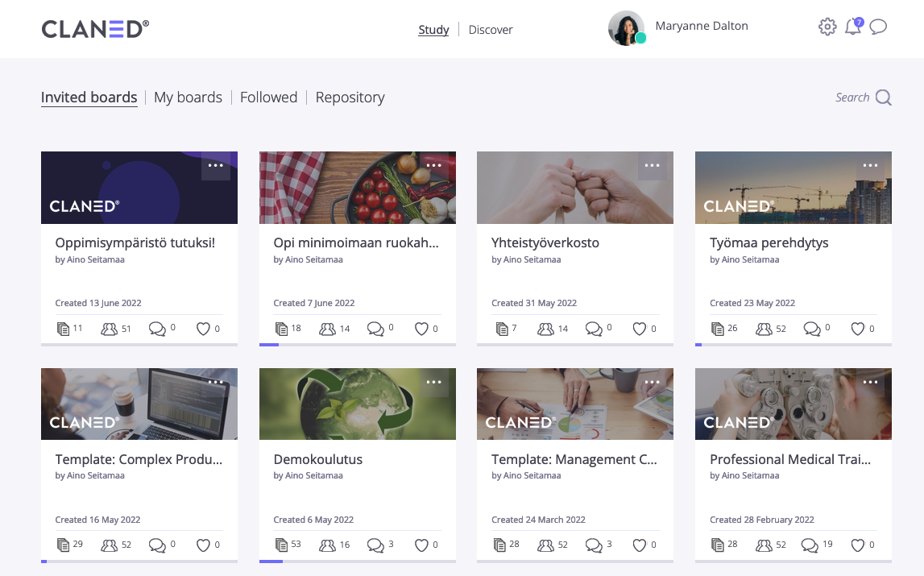Open three-dot menu on Template: Management card

652,382
